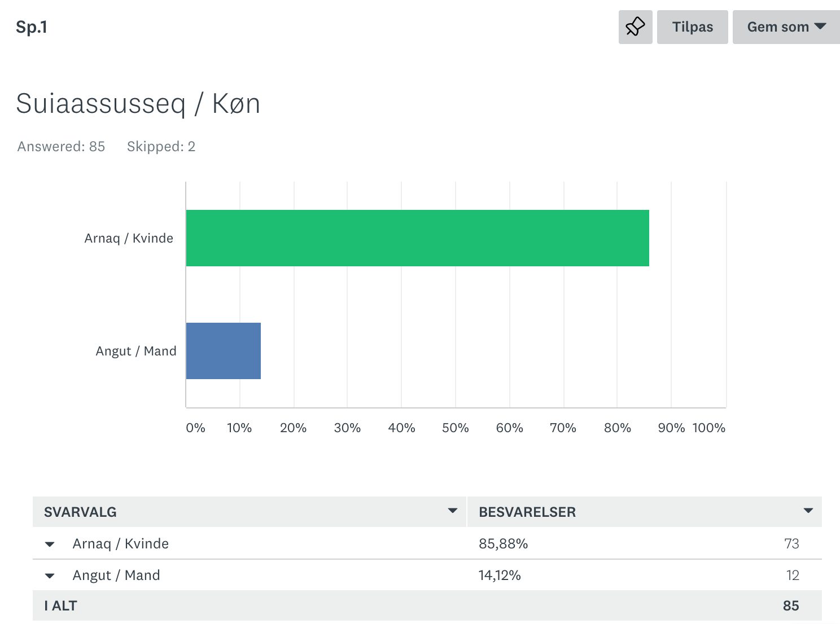Click the 85,88% percentage value
Viewport: 840px width, 624px height.
click(x=503, y=544)
